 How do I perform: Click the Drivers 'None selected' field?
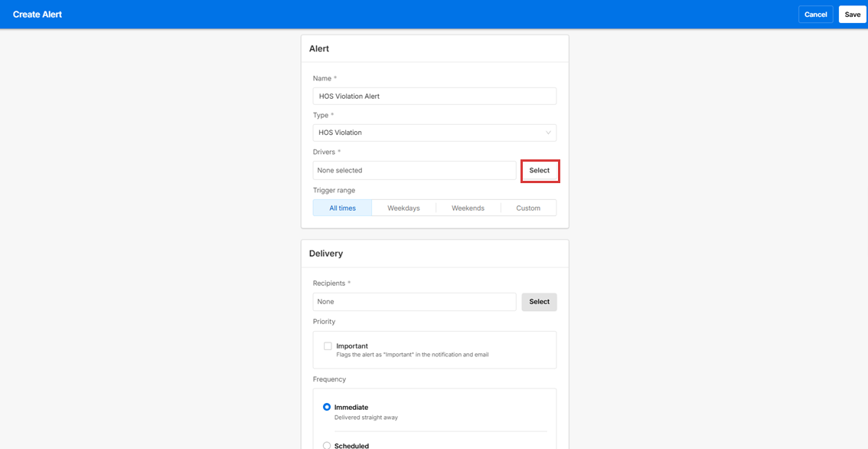(x=414, y=170)
